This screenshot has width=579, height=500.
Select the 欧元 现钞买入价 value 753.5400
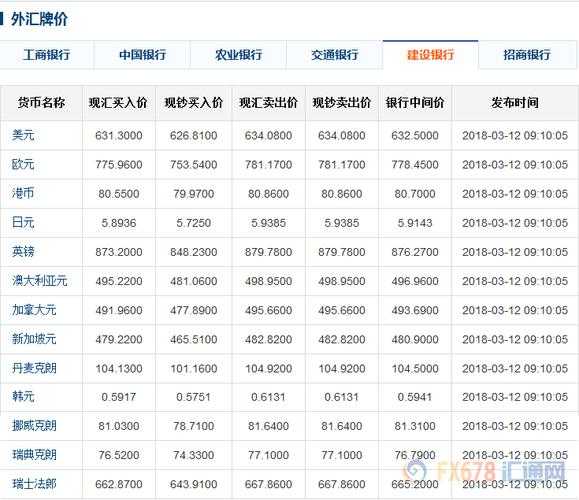pyautogui.click(x=193, y=165)
